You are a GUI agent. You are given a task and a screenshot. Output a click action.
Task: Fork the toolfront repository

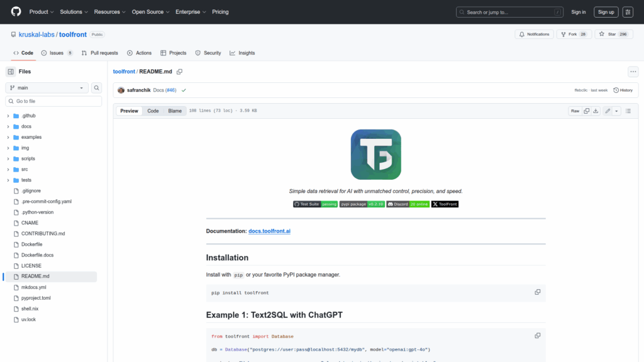(x=574, y=35)
